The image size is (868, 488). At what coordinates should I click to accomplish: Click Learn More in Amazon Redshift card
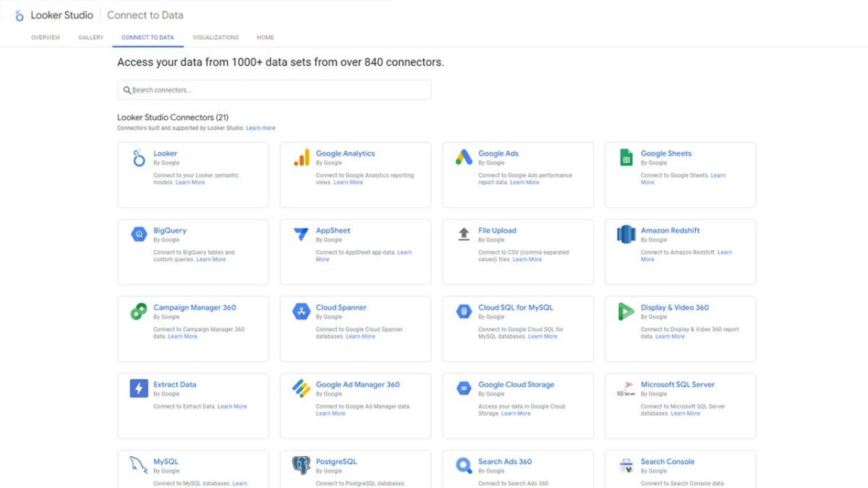686,256
